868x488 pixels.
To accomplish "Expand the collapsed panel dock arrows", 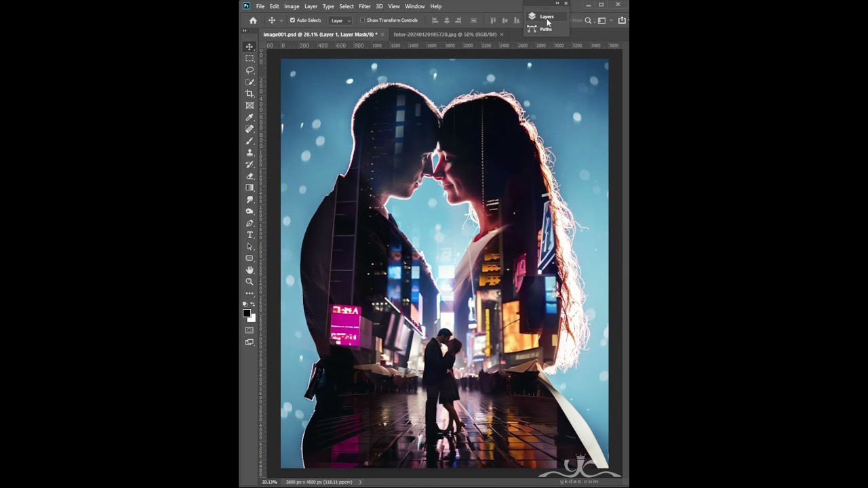I will pos(557,3).
